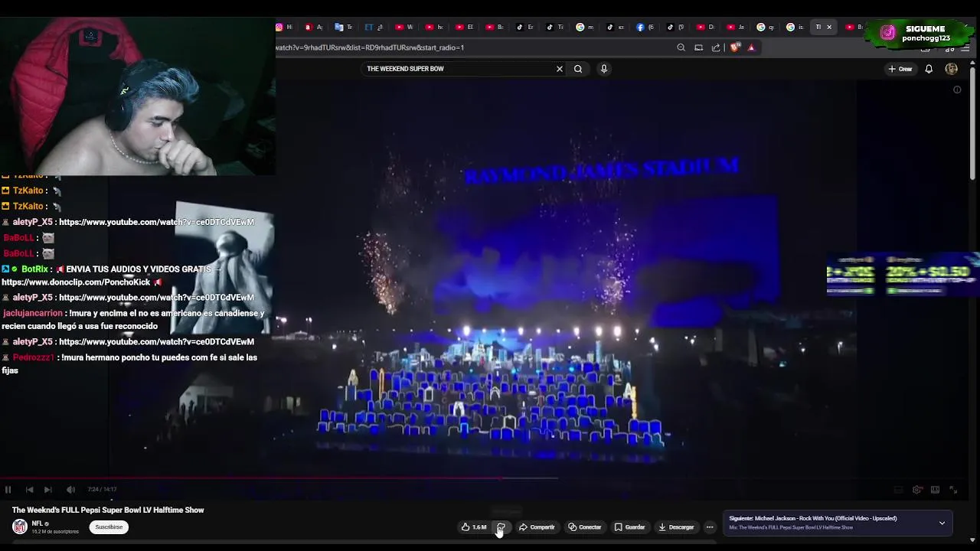Click the Pedrozzz1 chat username
This screenshot has height=551, width=980.
pyautogui.click(x=34, y=357)
